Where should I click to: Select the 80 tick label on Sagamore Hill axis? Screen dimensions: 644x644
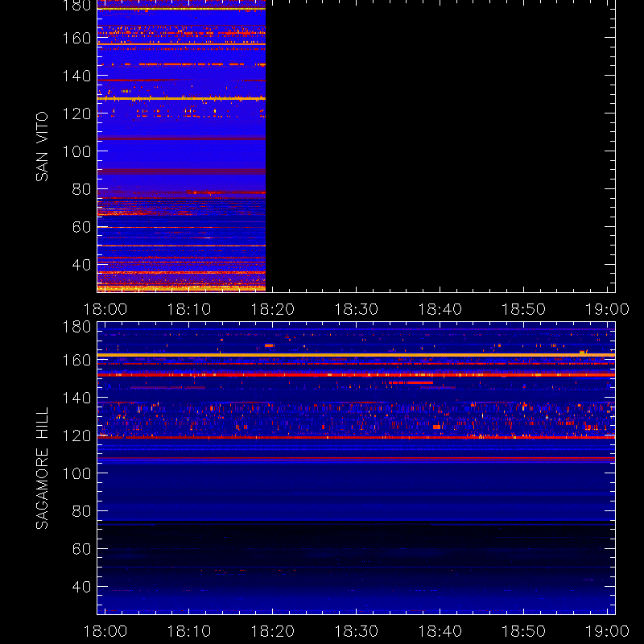click(x=82, y=511)
